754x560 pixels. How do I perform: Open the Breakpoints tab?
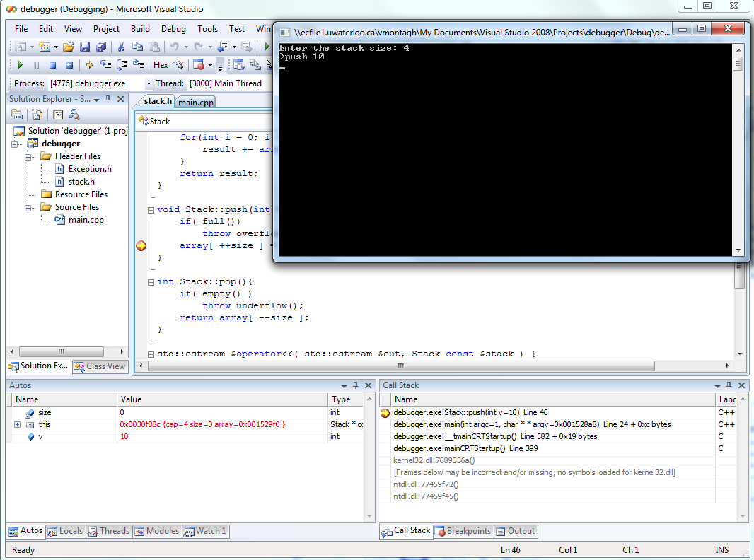(463, 531)
